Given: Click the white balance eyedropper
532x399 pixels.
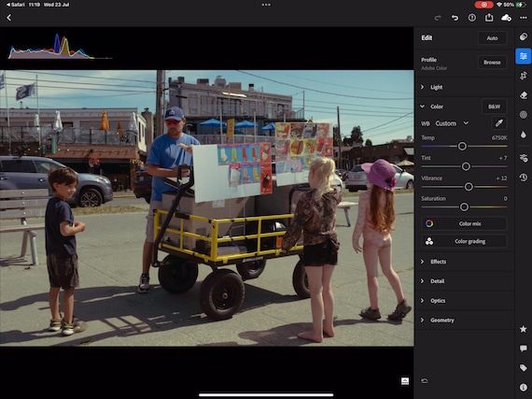Looking at the screenshot, I should 498,123.
